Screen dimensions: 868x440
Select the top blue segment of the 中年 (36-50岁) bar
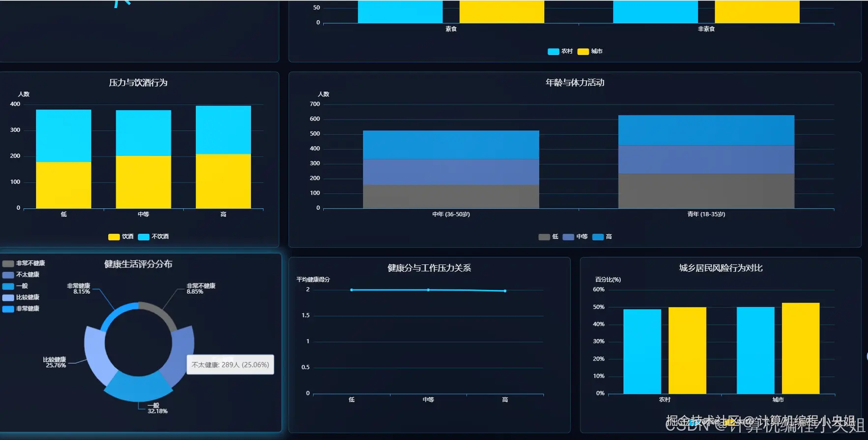(451, 145)
